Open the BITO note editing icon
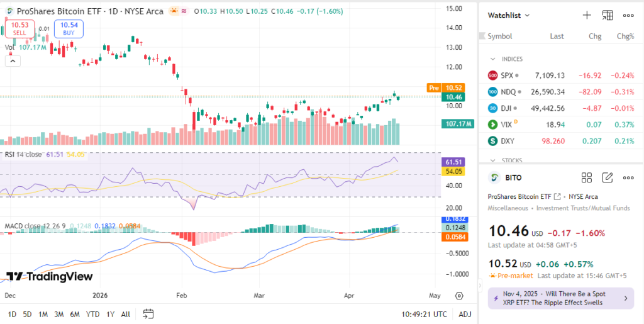The width and height of the screenshot is (644, 324). (x=608, y=178)
